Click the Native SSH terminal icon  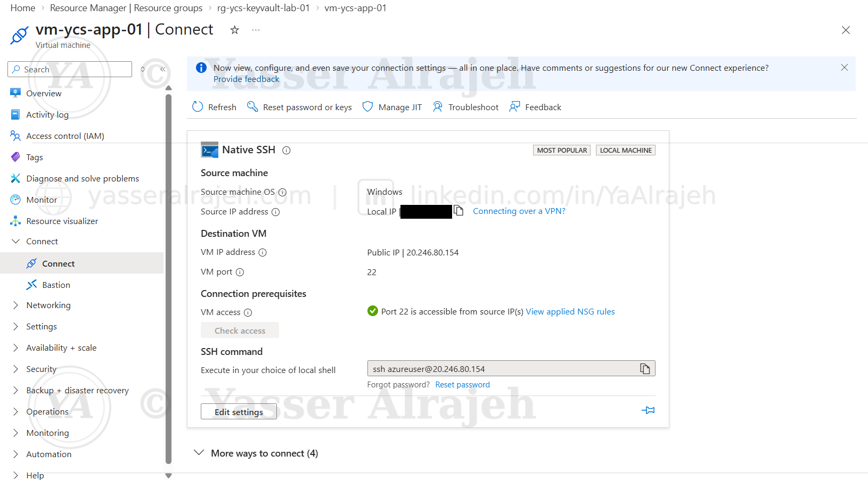210,150
